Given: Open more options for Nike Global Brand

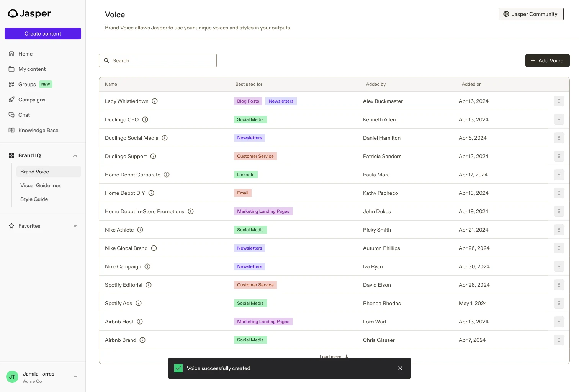Looking at the screenshot, I should pos(559,248).
